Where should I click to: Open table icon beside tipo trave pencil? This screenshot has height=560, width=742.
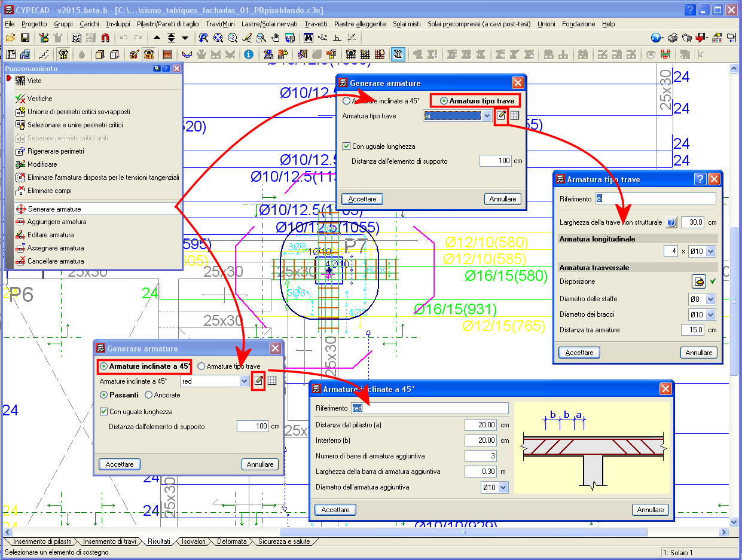(x=515, y=115)
